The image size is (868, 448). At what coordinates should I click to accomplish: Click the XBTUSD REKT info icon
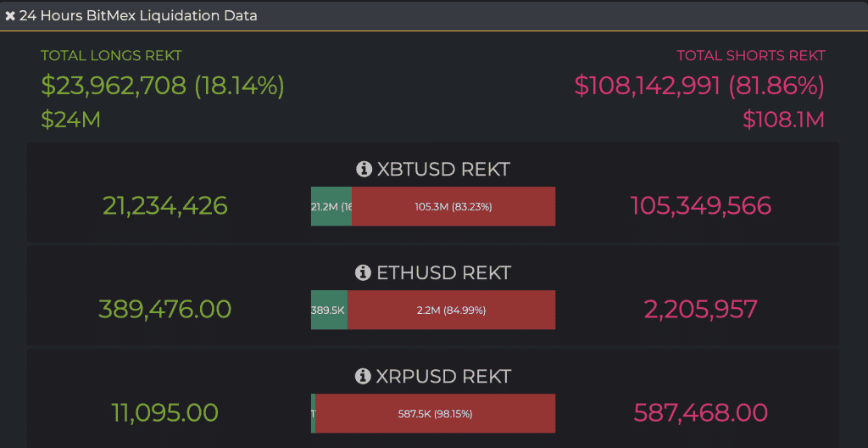click(364, 170)
